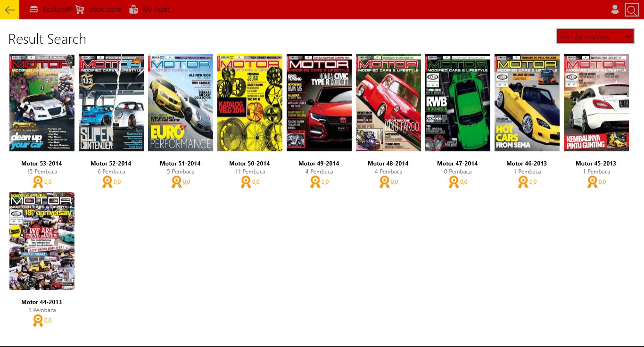Select the title text Motor 53-2014

(x=41, y=164)
